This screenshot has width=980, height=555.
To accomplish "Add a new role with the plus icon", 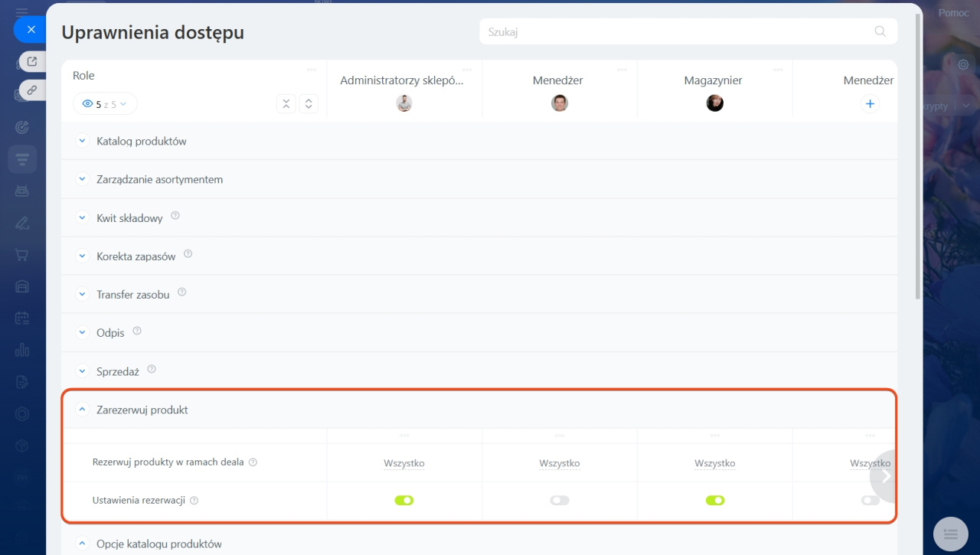I will point(870,103).
